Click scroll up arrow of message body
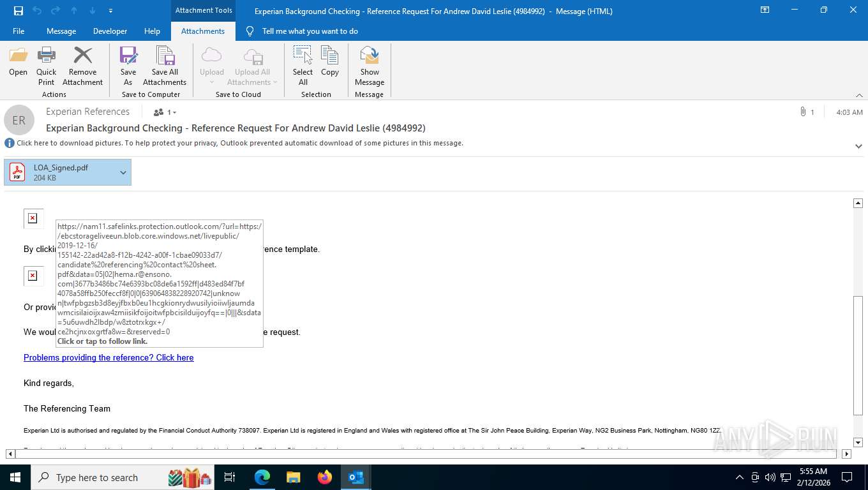 point(858,203)
